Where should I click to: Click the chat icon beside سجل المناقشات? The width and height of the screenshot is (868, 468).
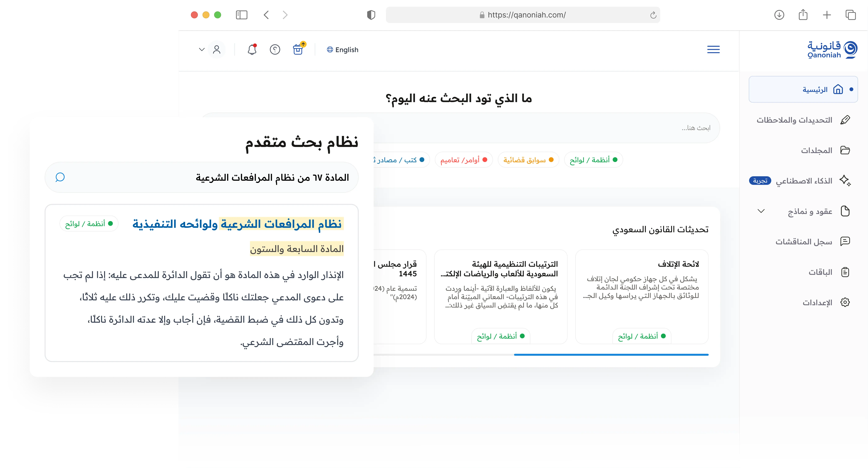[845, 241]
